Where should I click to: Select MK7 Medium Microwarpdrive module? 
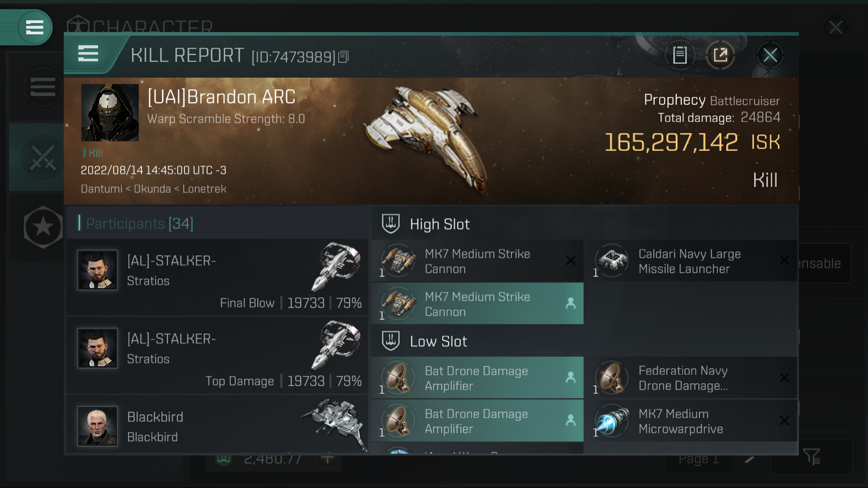[x=691, y=421]
